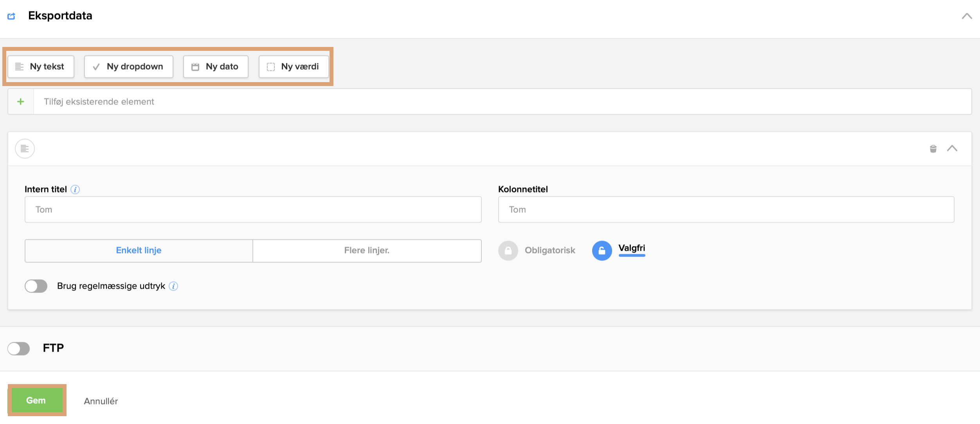Click the Ny dropdown button
This screenshot has height=424, width=980.
coord(129,66)
